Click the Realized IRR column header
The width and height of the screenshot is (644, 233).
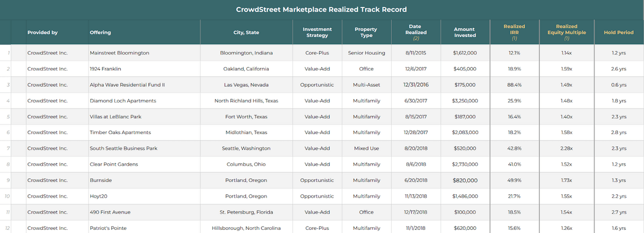(x=514, y=32)
